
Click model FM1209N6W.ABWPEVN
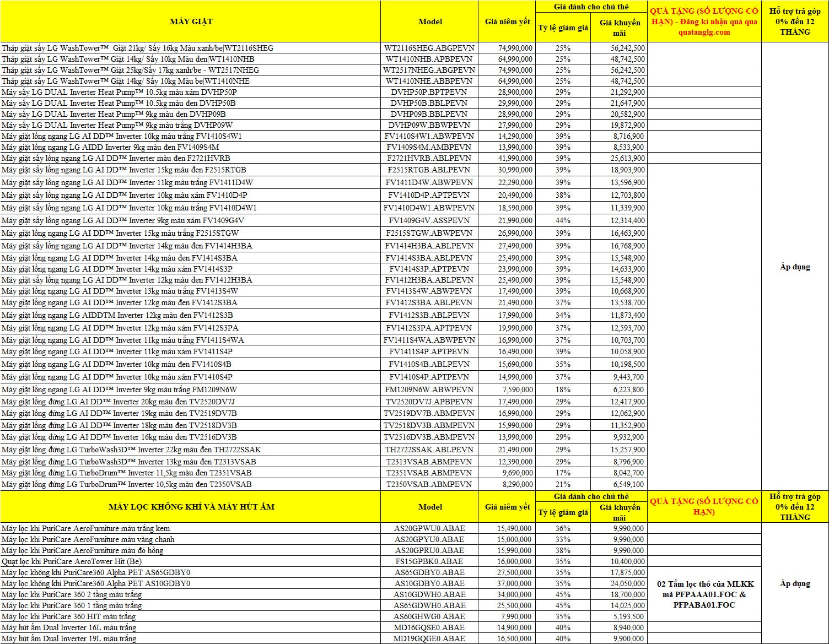click(x=430, y=389)
